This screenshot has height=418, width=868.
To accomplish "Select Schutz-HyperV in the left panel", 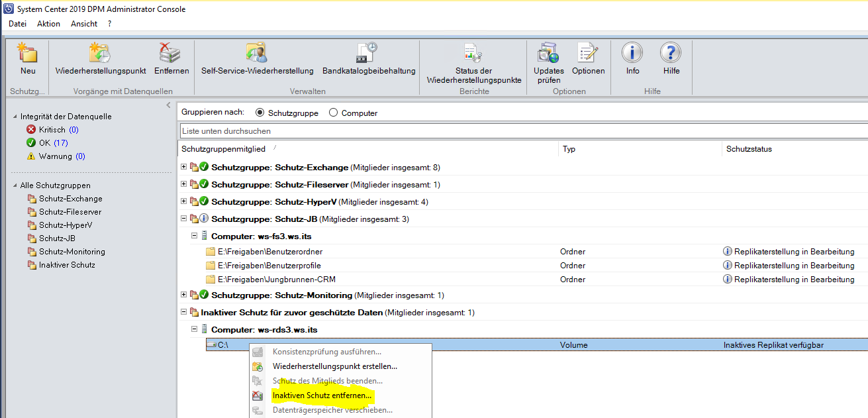I will point(60,225).
